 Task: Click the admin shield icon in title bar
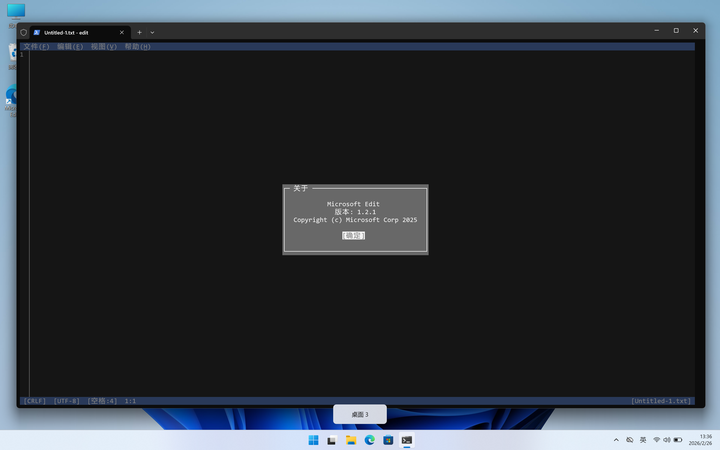click(24, 33)
